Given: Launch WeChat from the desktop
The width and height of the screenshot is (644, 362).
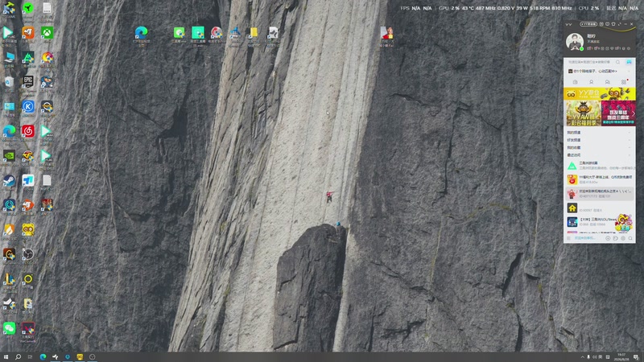Looking at the screenshot, I should tap(9, 328).
